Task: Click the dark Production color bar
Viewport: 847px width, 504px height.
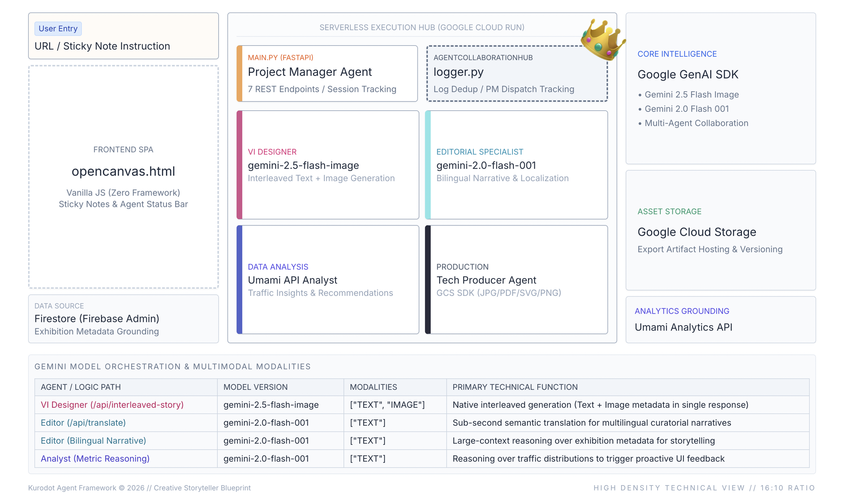Action: point(428,280)
